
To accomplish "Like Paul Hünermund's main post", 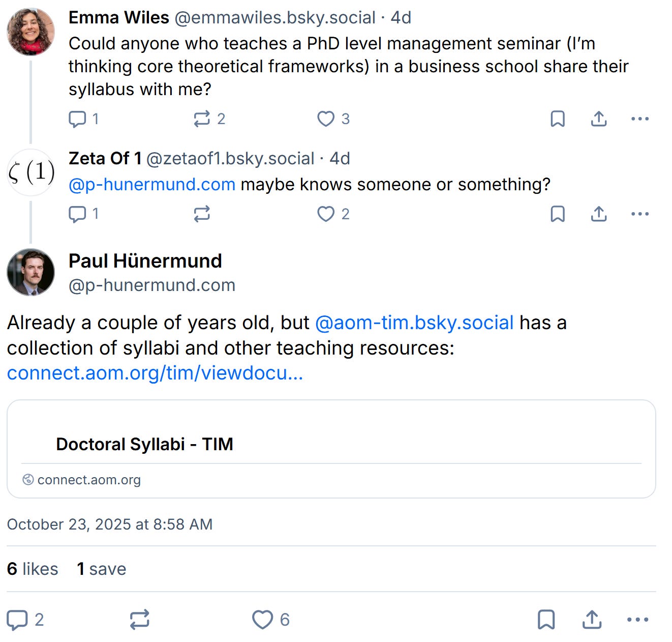I will [262, 620].
